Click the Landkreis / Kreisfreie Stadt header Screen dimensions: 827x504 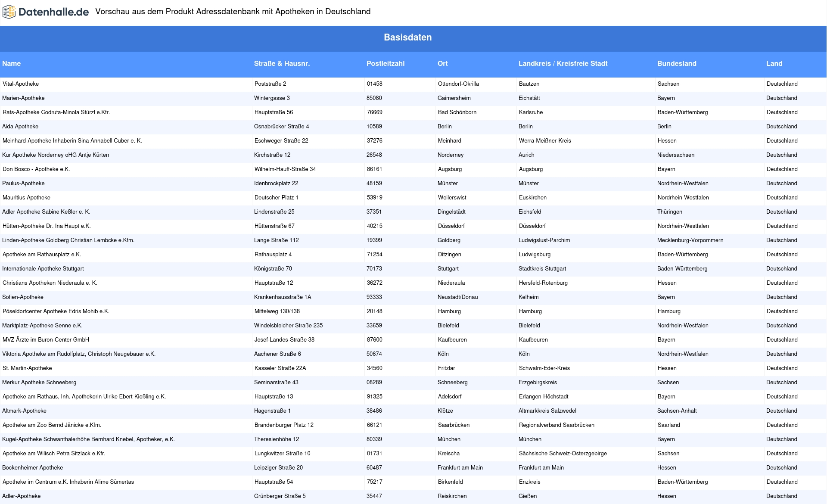coord(563,64)
